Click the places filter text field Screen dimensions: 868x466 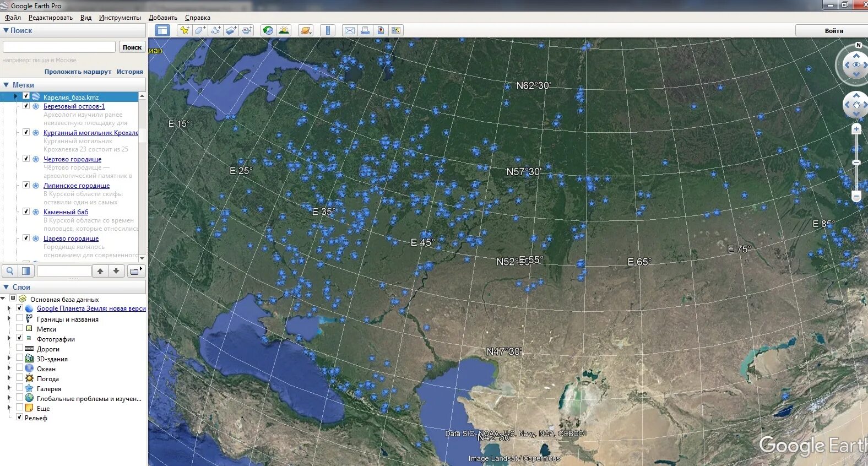(x=64, y=270)
